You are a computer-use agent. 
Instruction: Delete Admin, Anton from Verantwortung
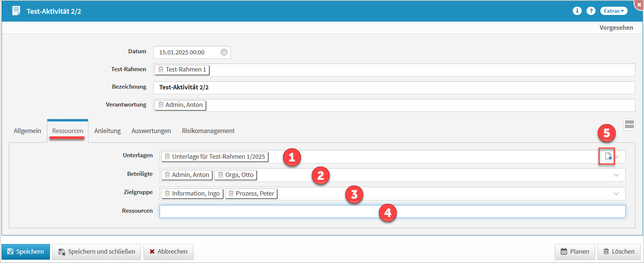click(x=161, y=105)
